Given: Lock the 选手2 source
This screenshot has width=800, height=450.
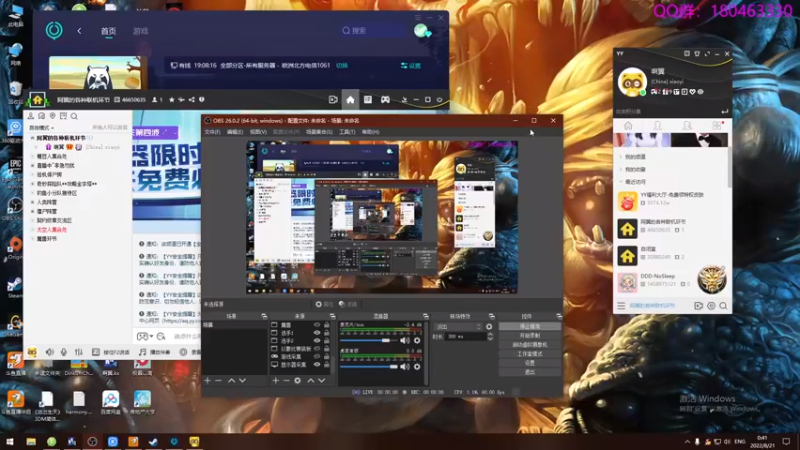Looking at the screenshot, I should 327,341.
